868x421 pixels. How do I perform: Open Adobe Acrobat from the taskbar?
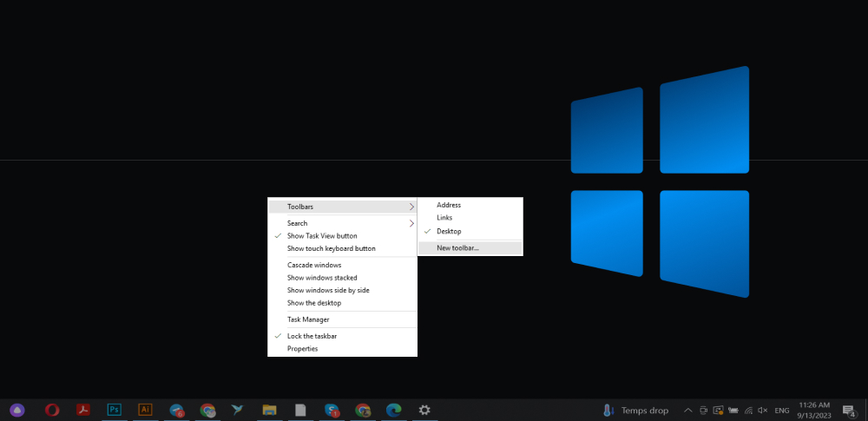click(83, 410)
